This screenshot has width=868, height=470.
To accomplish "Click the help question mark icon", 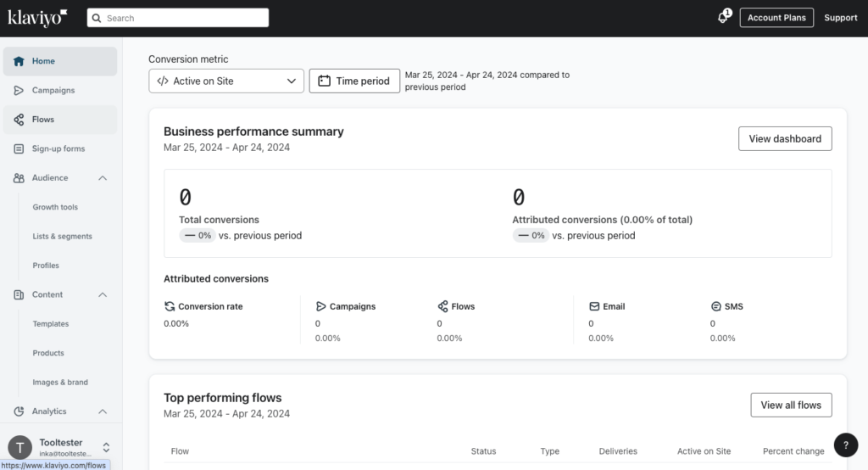I will pos(845,445).
